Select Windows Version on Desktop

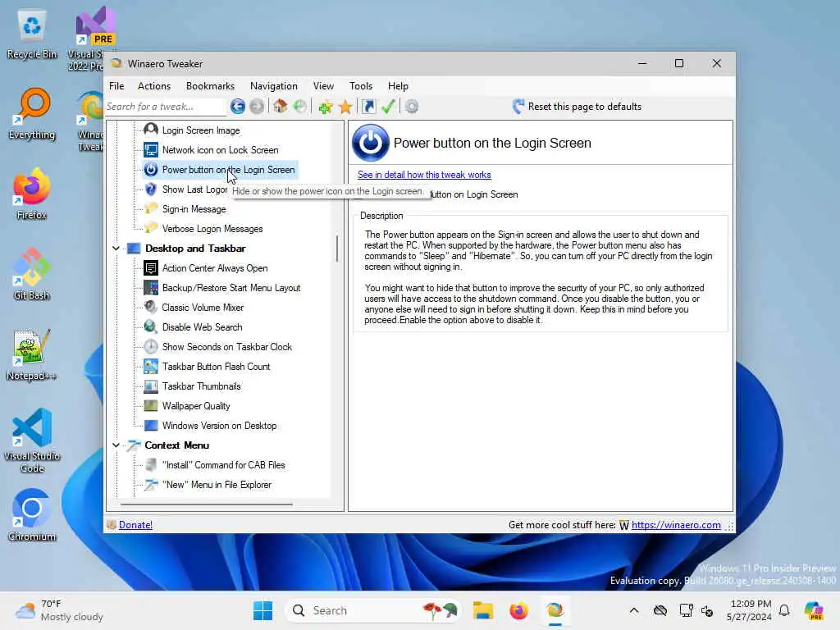(x=211, y=426)
